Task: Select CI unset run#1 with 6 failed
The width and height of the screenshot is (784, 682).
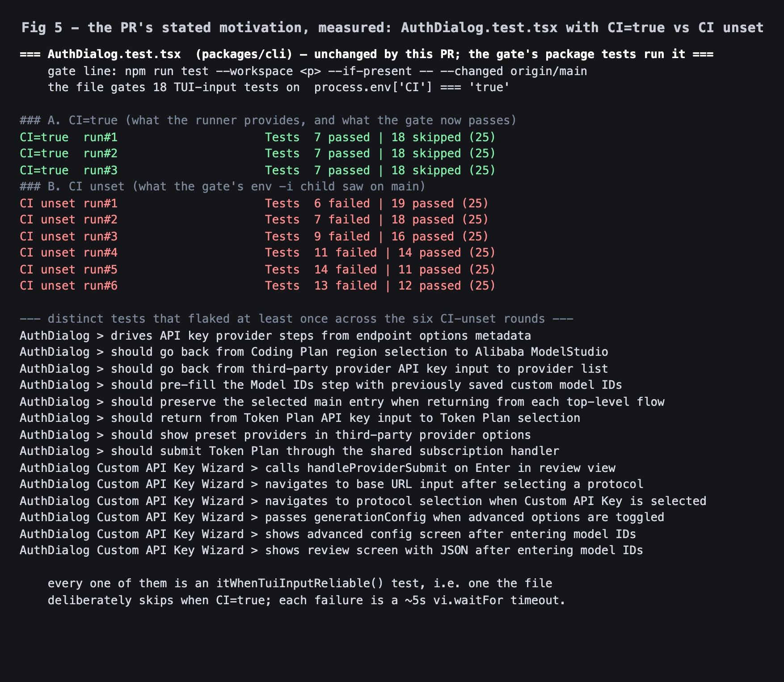Action: pos(254,203)
